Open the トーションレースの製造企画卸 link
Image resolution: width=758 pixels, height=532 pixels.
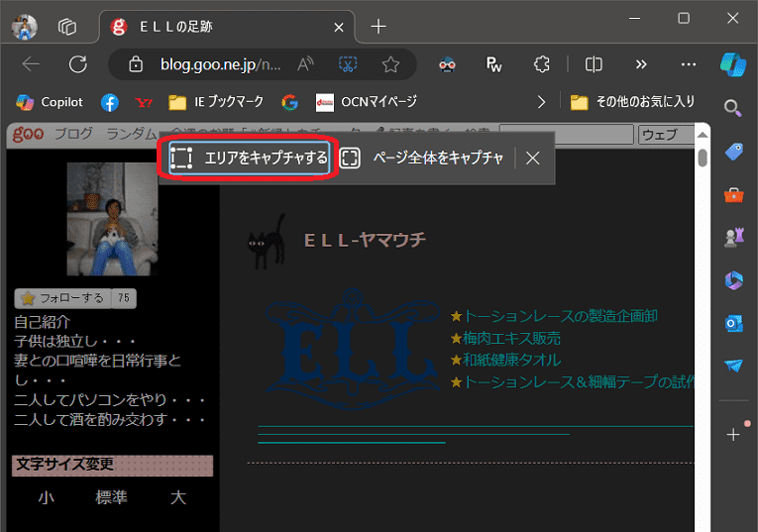(x=560, y=316)
